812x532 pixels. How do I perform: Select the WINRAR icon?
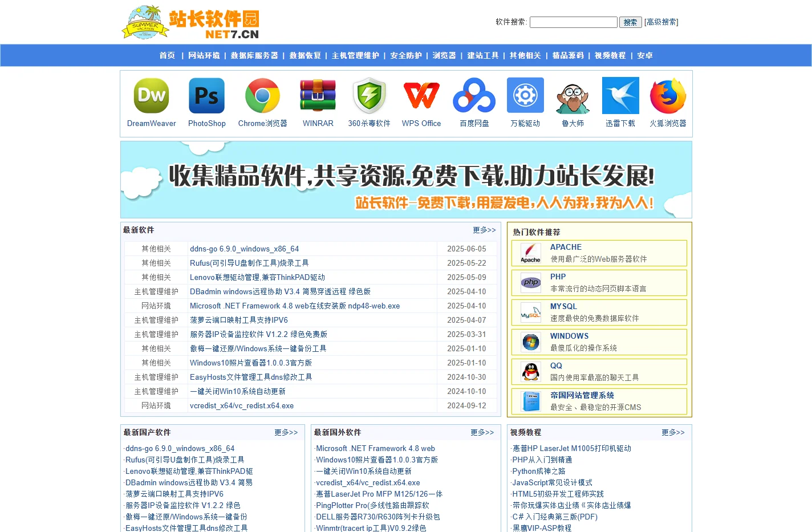point(318,96)
